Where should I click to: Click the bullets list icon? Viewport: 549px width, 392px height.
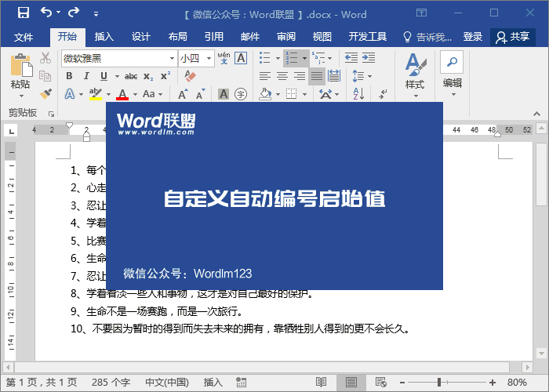pos(265,58)
